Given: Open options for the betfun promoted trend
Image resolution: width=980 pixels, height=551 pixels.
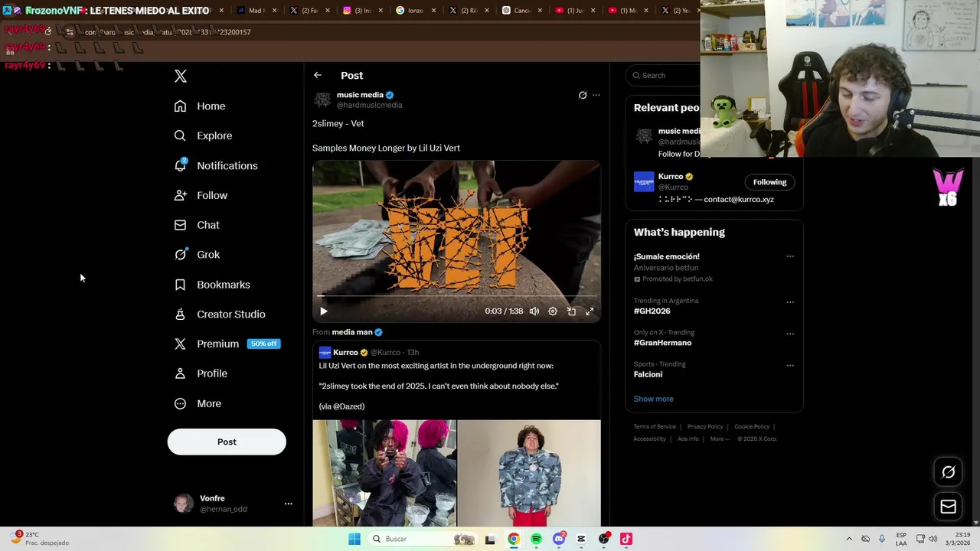Looking at the screenshot, I should point(790,256).
